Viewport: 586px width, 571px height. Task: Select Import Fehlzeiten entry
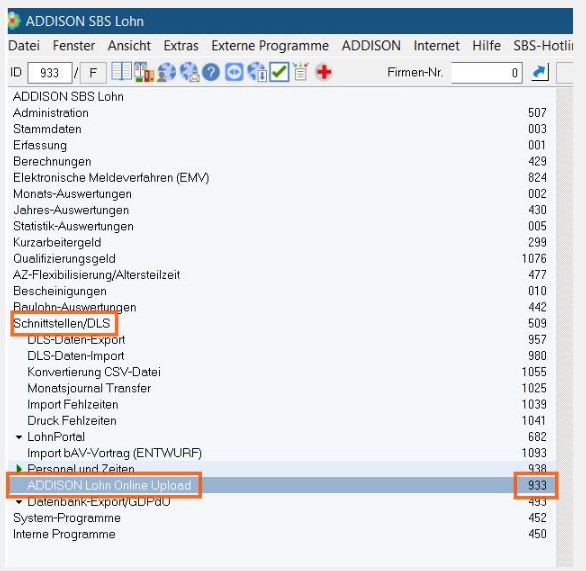pyautogui.click(x=73, y=404)
